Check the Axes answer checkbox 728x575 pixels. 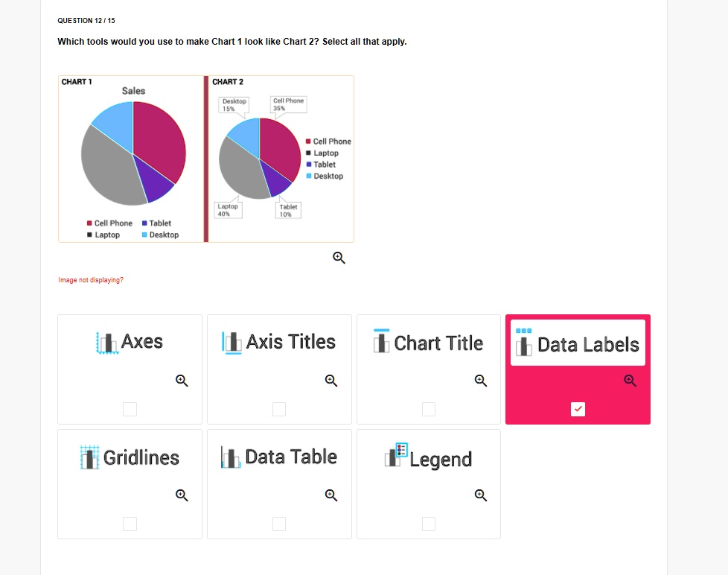(x=130, y=409)
